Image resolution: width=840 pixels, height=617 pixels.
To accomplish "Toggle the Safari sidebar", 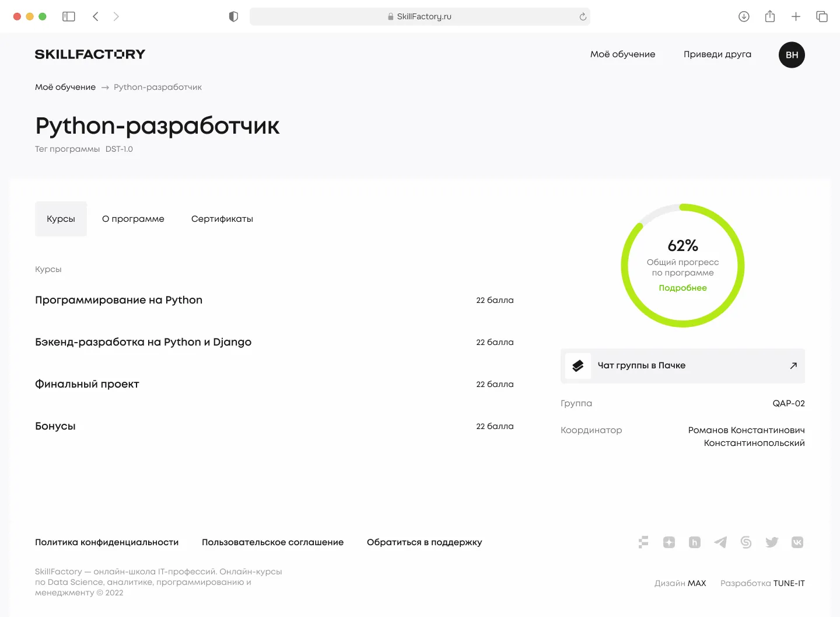I will tap(69, 16).
